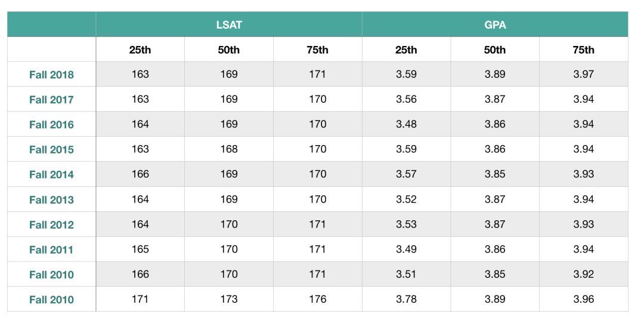644x323 pixels.
Task: Click the 176 LSAT cell in last row
Action: [x=318, y=299]
